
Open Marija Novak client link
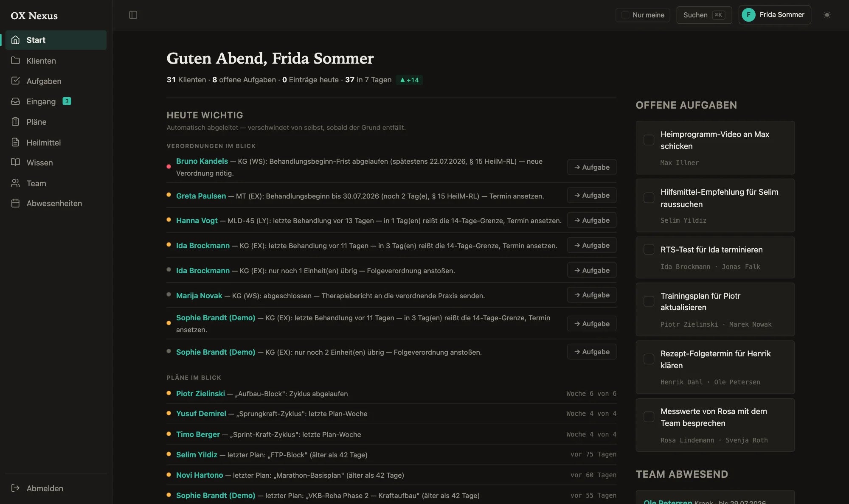click(x=199, y=296)
